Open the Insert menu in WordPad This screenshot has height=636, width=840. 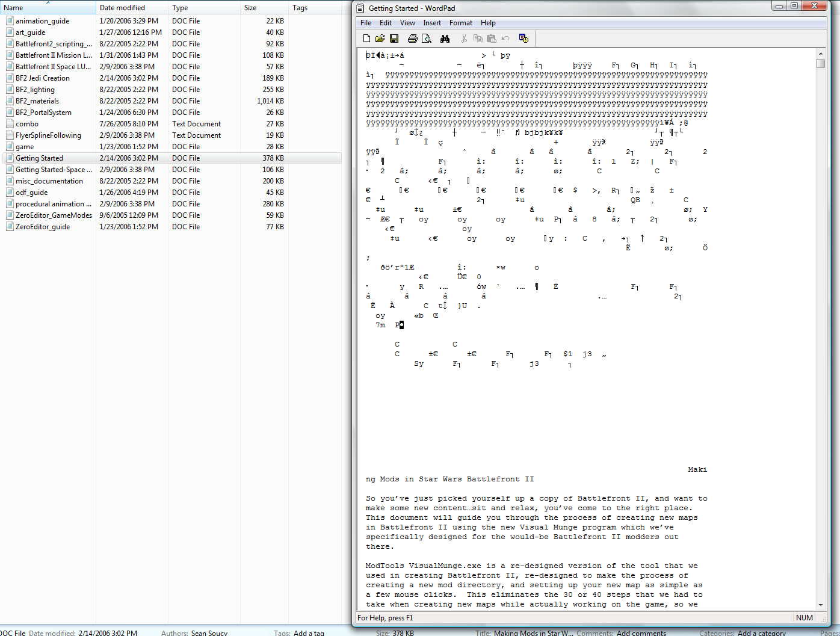tap(432, 23)
